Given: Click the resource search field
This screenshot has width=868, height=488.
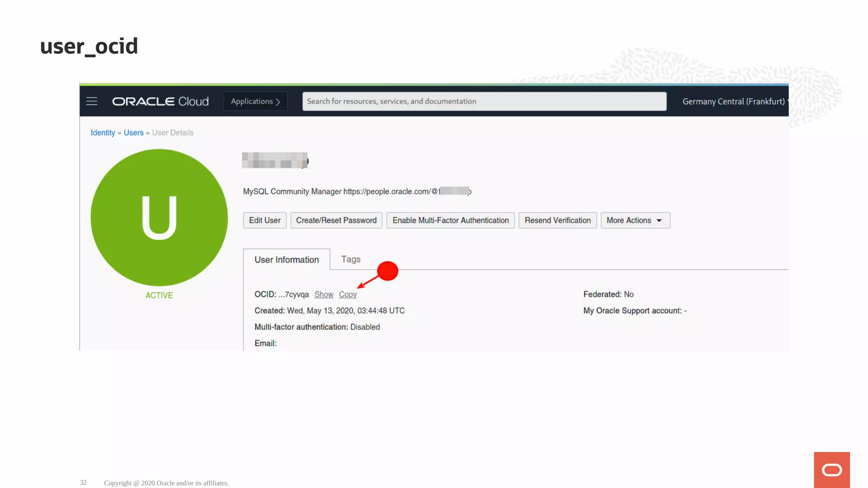Looking at the screenshot, I should click(484, 101).
